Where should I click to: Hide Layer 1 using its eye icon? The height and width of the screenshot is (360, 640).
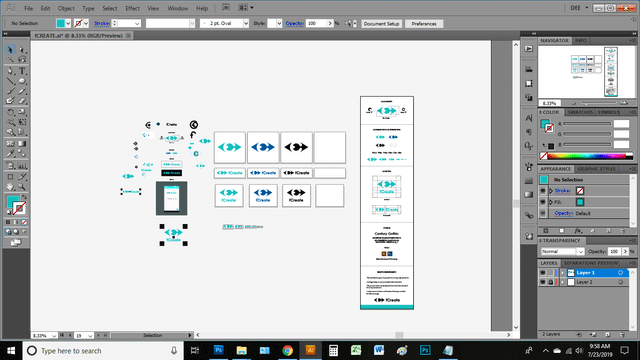click(542, 273)
